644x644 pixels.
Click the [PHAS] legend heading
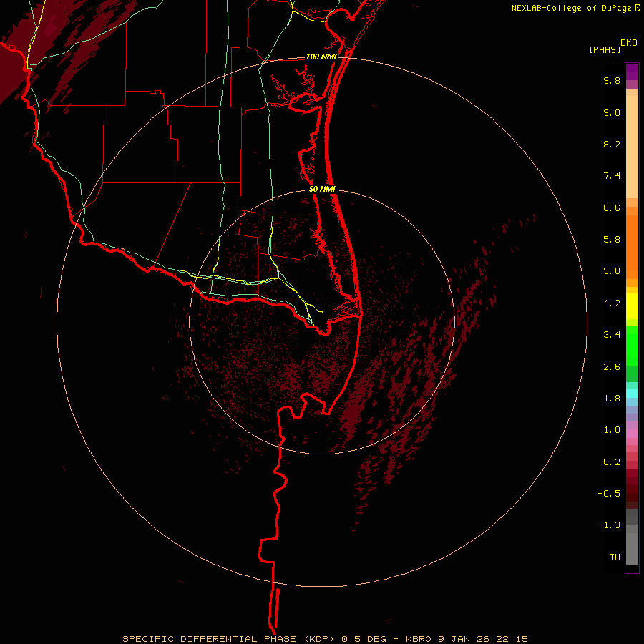[605, 49]
